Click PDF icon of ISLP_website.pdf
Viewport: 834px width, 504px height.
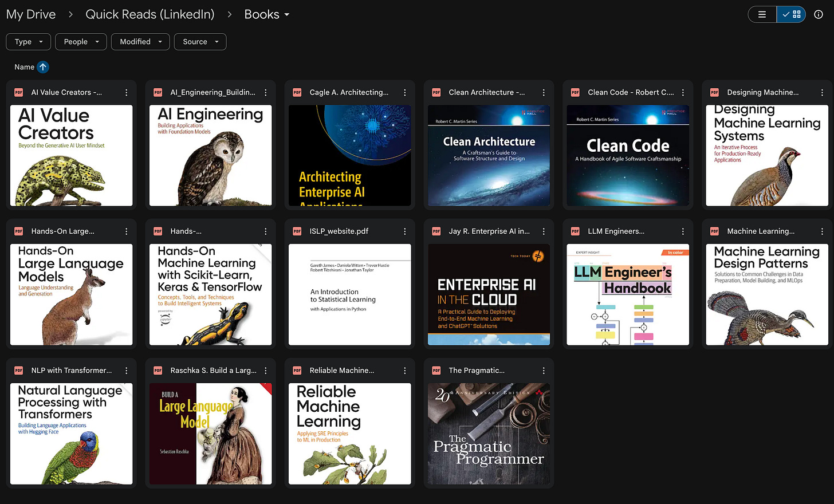297,231
